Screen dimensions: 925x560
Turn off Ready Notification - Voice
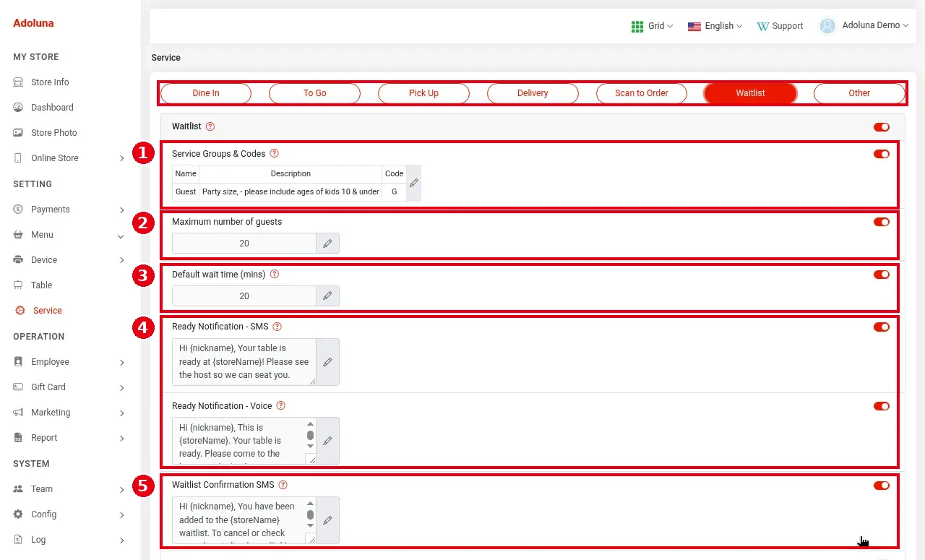coord(882,406)
